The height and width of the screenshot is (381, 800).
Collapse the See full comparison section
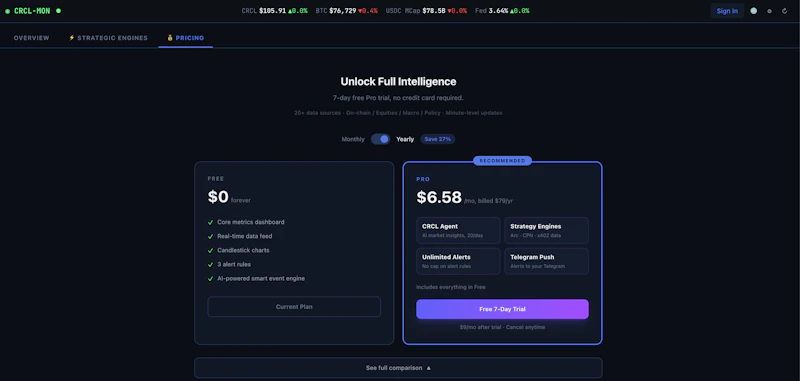pos(398,368)
